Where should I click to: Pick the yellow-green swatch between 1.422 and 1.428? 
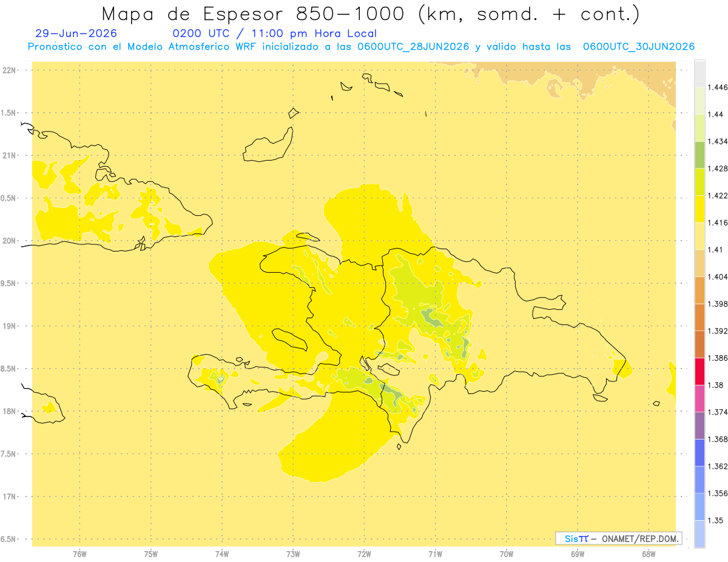pos(699,182)
